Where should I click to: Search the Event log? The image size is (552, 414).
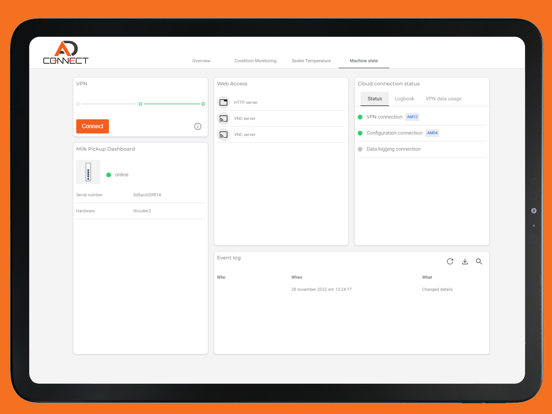click(479, 262)
